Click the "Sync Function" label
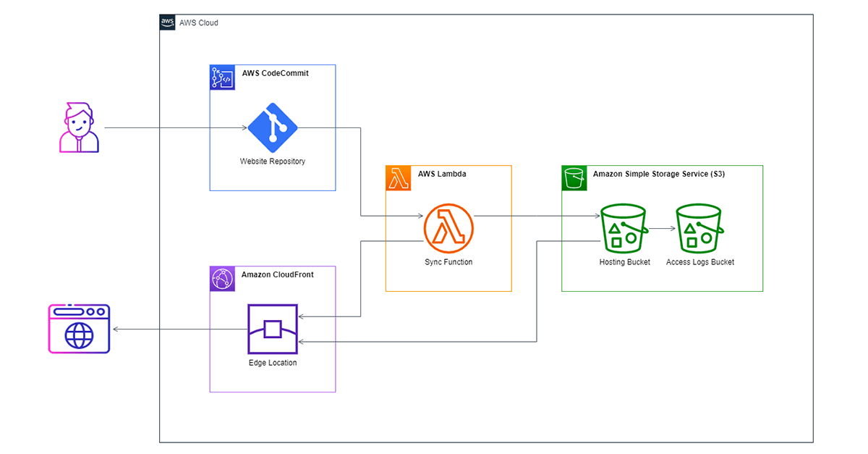 click(x=448, y=262)
